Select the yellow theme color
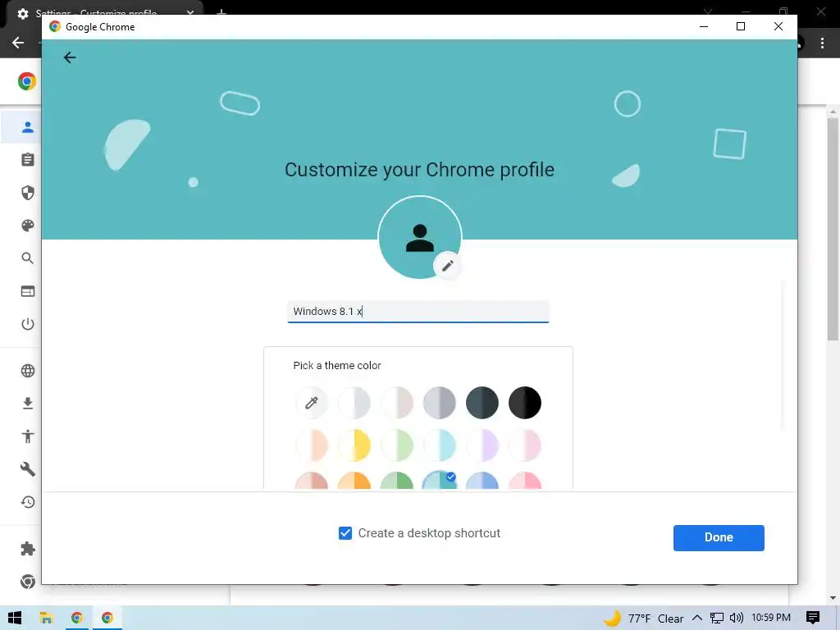This screenshot has width=840, height=630. [354, 445]
